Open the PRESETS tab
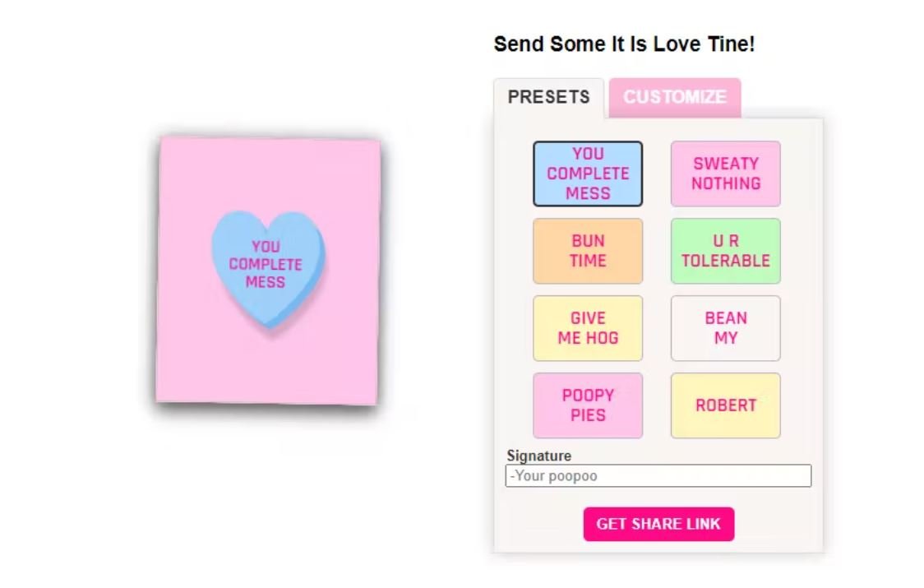 [x=548, y=97]
